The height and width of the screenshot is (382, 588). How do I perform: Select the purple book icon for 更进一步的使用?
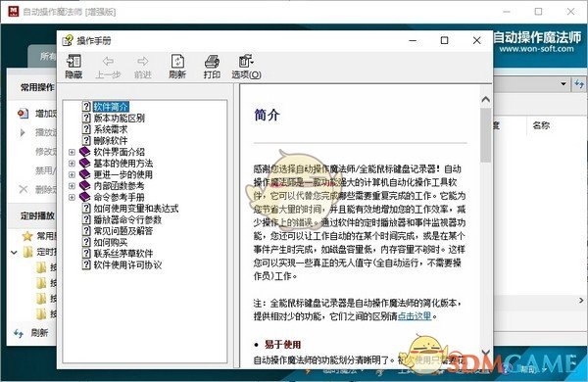85,174
